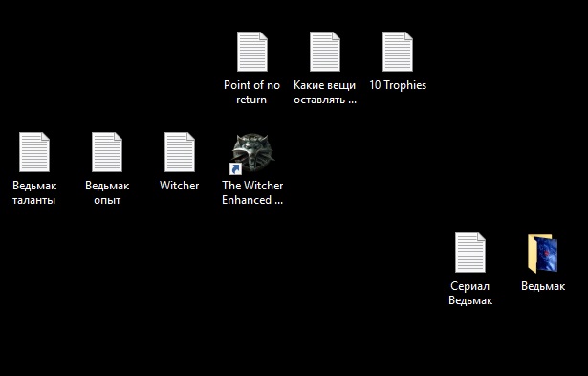The height and width of the screenshot is (376, 588).
Task: Select the Какие вещи оставлять file icon
Action: [325, 52]
